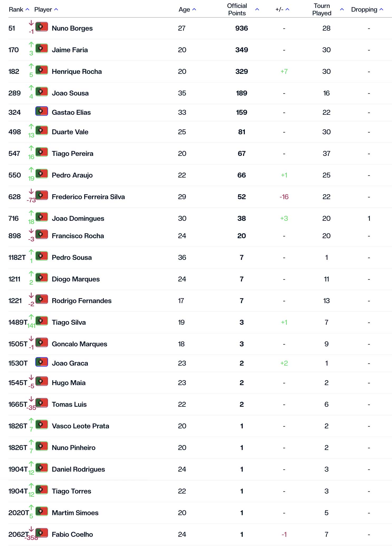Click the 936 points value for Nuno Borges

click(x=241, y=28)
